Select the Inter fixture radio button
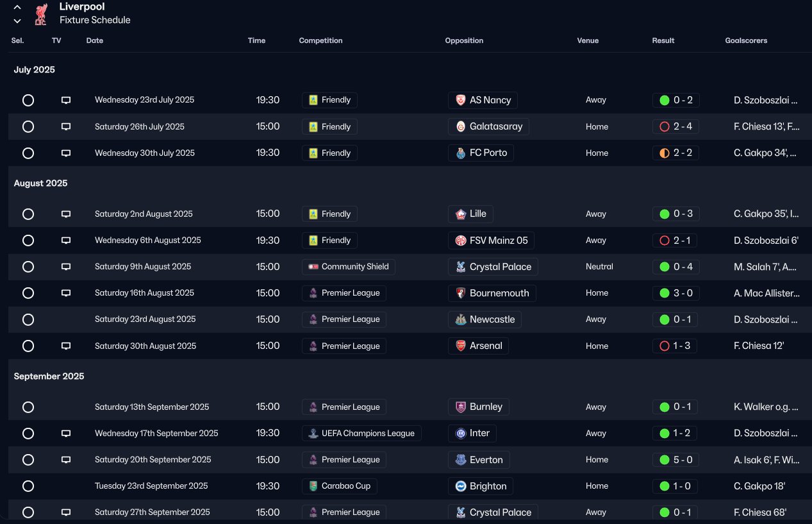This screenshot has height=524, width=812. (x=28, y=434)
